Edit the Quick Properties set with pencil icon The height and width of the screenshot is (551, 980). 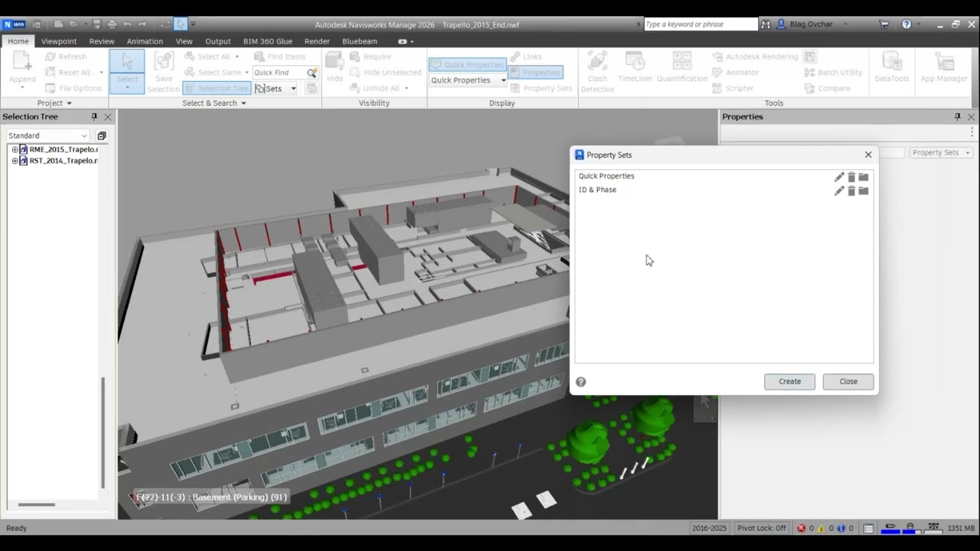839,177
